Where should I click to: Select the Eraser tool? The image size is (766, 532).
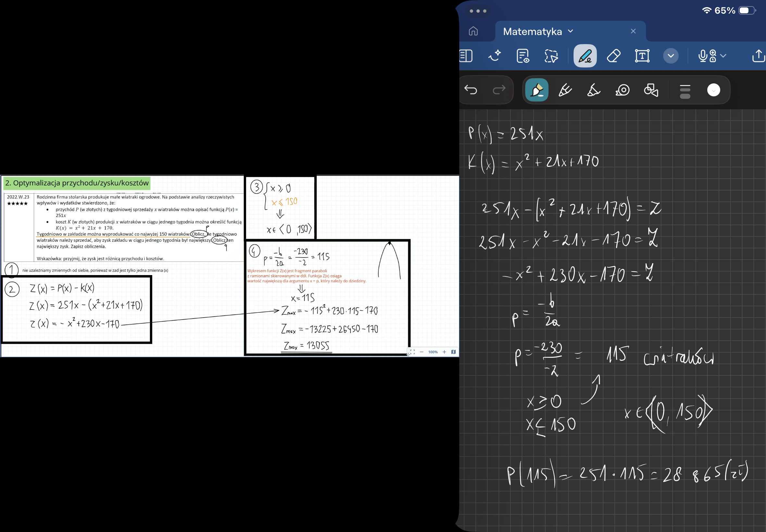[x=613, y=56]
